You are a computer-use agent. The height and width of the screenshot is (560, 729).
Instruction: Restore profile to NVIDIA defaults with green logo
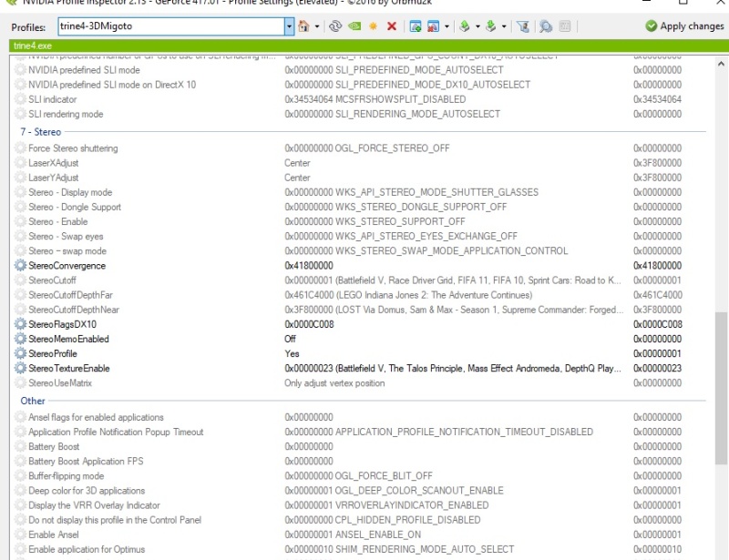click(x=354, y=26)
